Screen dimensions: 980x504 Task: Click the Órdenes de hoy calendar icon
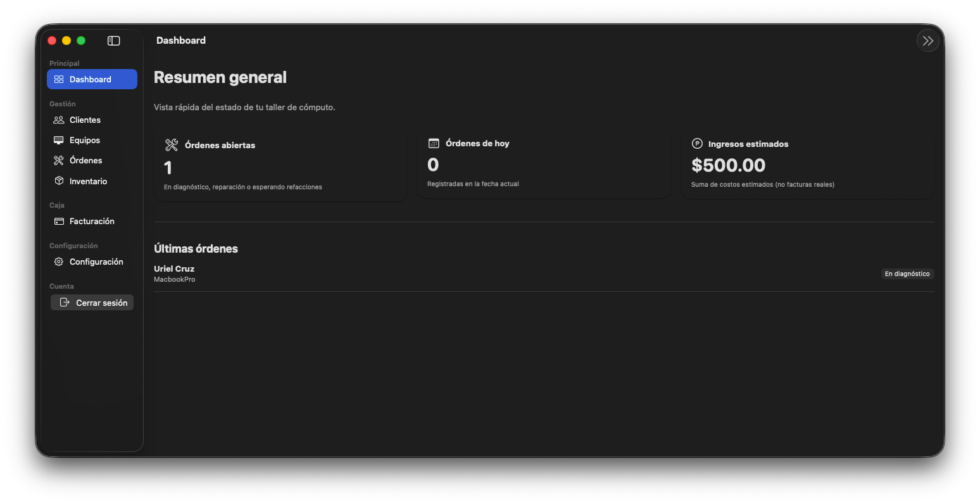[434, 143]
